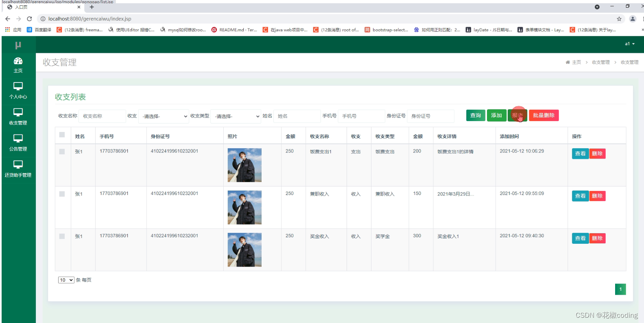The image size is (644, 323).
Task: Focus the 姓名 search field
Action: pos(297,116)
